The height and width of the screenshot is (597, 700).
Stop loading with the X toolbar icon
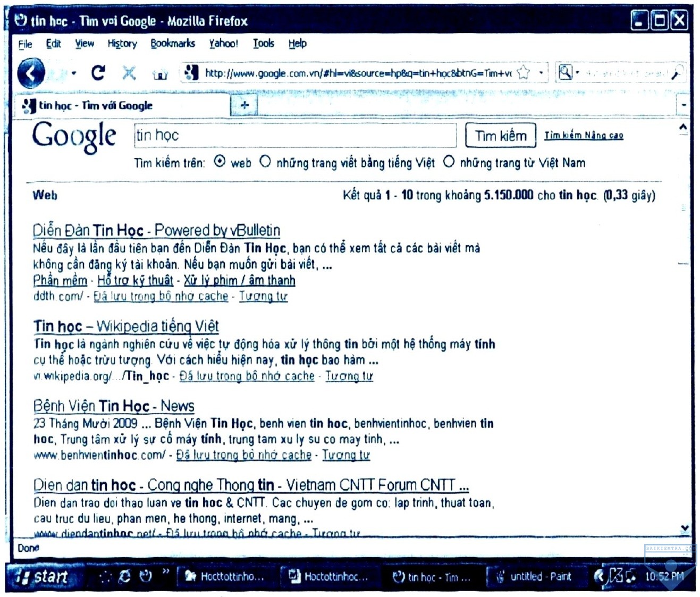pyautogui.click(x=129, y=73)
